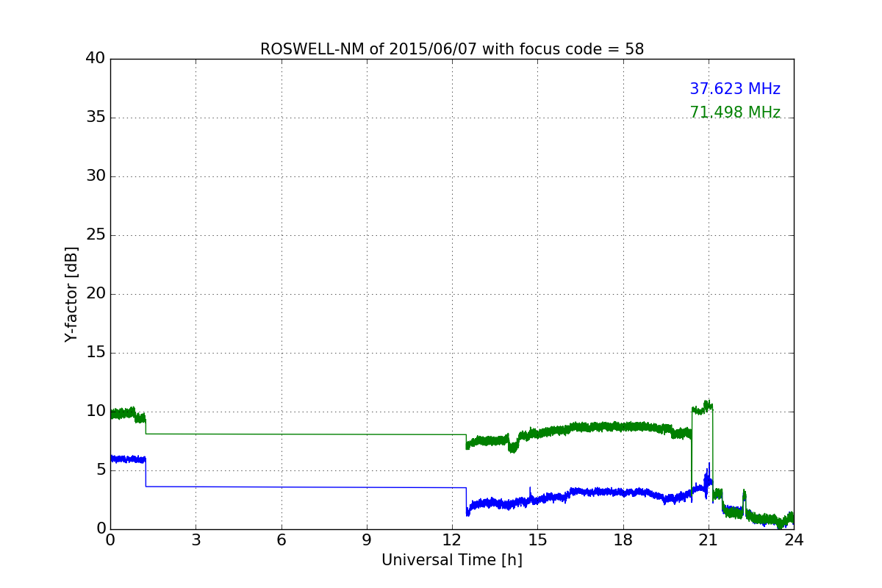The height and width of the screenshot is (588, 882).
Task: Click the green flat line segment near 8 dB
Action: point(306,434)
